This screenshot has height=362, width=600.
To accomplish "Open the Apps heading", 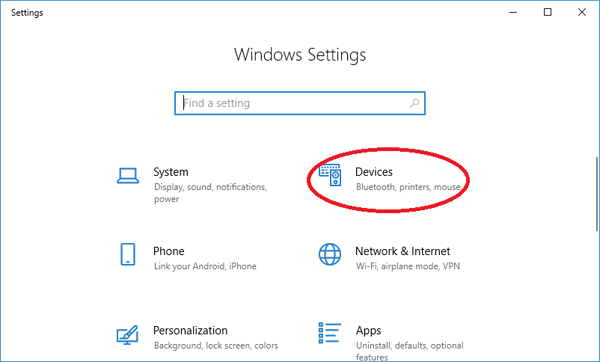I will pyautogui.click(x=368, y=331).
